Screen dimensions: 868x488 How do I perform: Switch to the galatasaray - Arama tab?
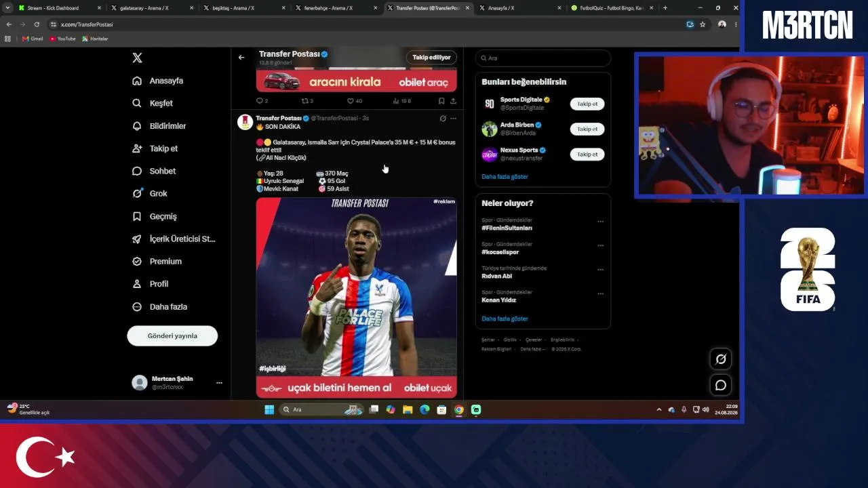coord(151,8)
